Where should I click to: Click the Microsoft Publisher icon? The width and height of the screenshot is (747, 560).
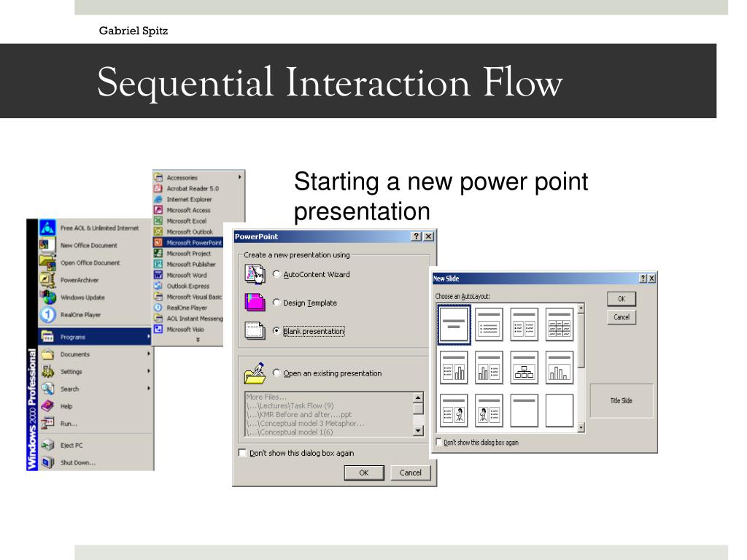pos(158,264)
